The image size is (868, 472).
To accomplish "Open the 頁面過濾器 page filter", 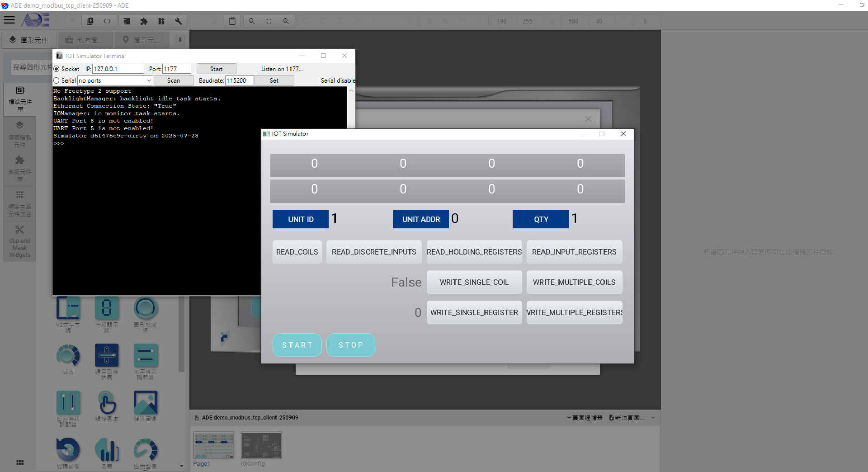I will click(x=584, y=418).
